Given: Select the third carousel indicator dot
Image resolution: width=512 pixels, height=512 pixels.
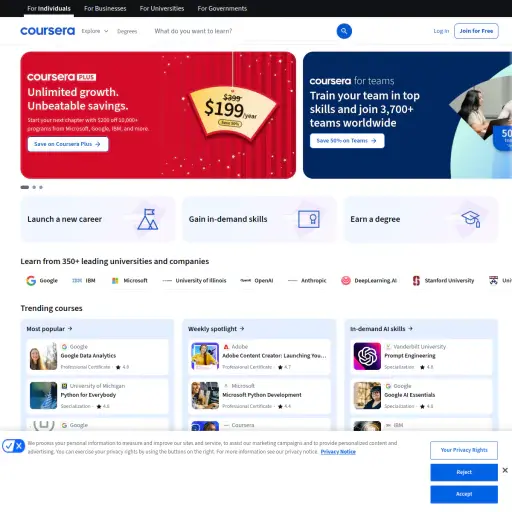Looking at the screenshot, I should (x=41, y=187).
